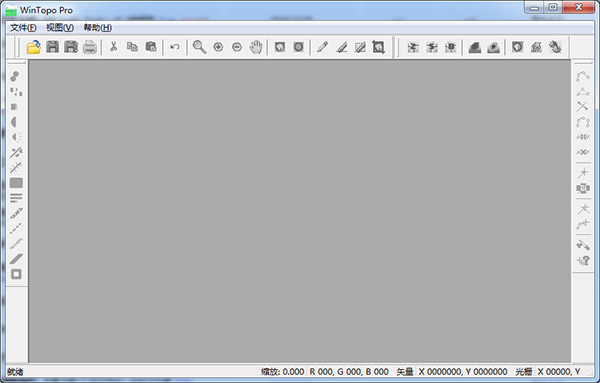Screen dimensions: 600x383
Task: Click the 缩放: 0.000 status field
Action: coord(282,372)
